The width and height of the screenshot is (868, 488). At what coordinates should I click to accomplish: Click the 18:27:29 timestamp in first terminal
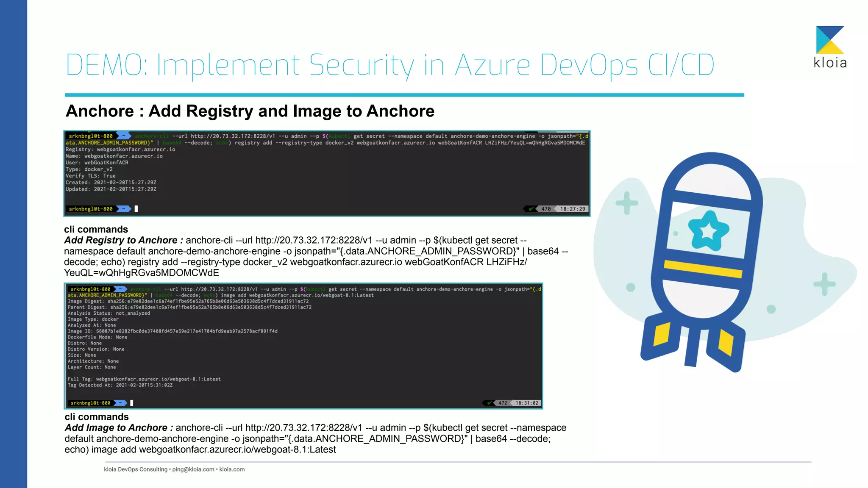[x=573, y=209]
